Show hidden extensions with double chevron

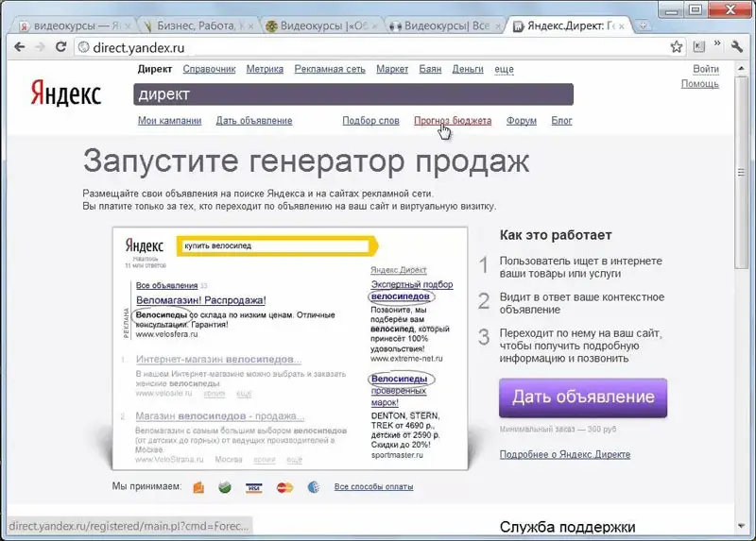(717, 43)
